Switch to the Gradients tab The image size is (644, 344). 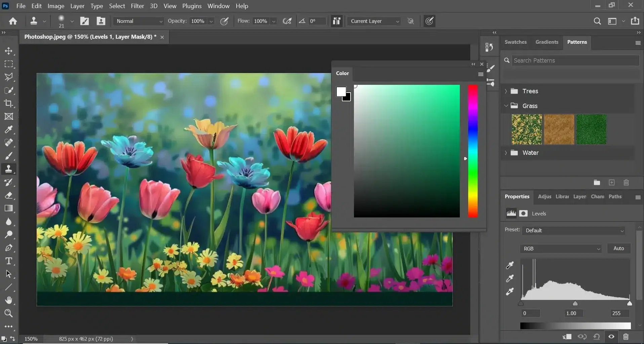pyautogui.click(x=546, y=42)
